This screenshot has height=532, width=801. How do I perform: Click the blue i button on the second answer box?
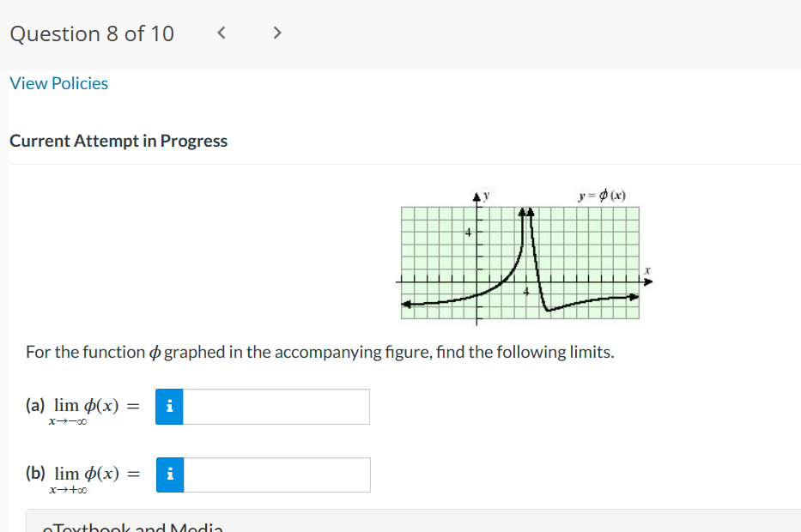(168, 475)
